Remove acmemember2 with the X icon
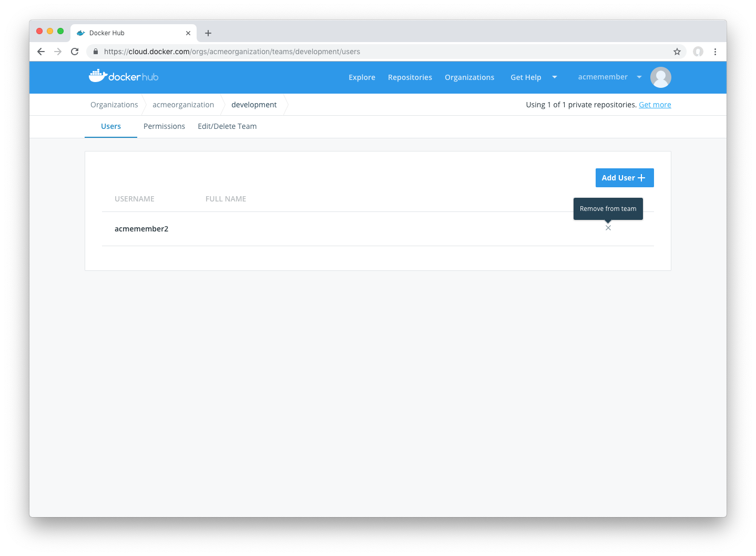Screen dimensions: 756x556 point(608,228)
